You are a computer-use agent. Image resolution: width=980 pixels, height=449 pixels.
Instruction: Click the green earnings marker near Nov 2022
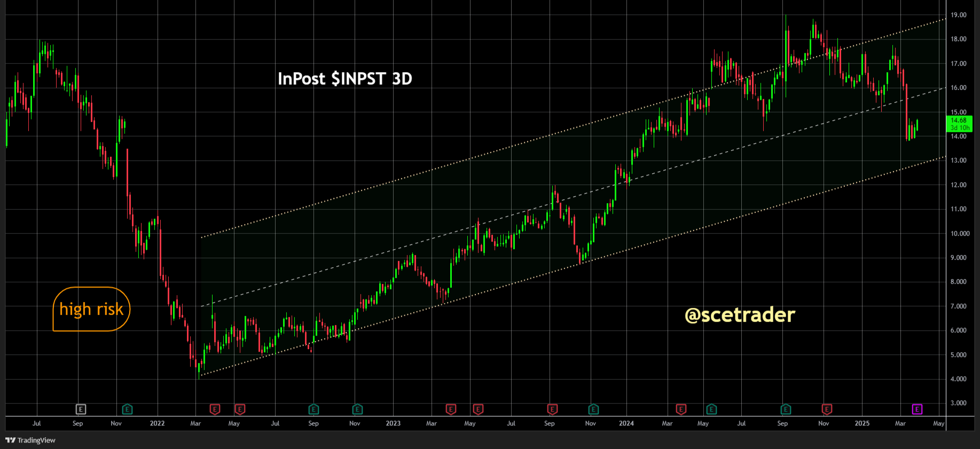tap(357, 409)
